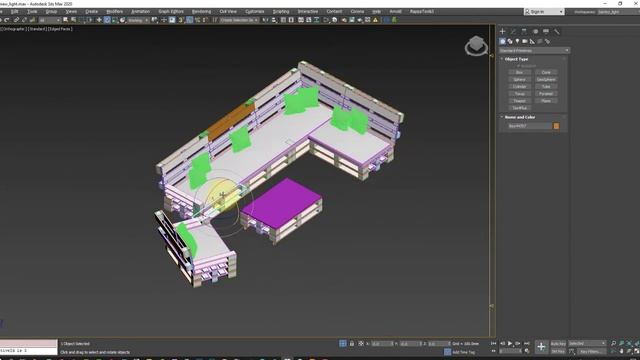Select the Helpers category icon
The width and height of the screenshot is (640, 360).
[532, 41]
